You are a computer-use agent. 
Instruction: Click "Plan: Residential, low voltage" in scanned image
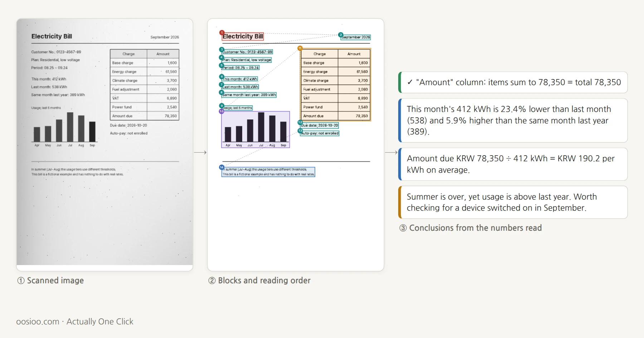[x=55, y=60]
